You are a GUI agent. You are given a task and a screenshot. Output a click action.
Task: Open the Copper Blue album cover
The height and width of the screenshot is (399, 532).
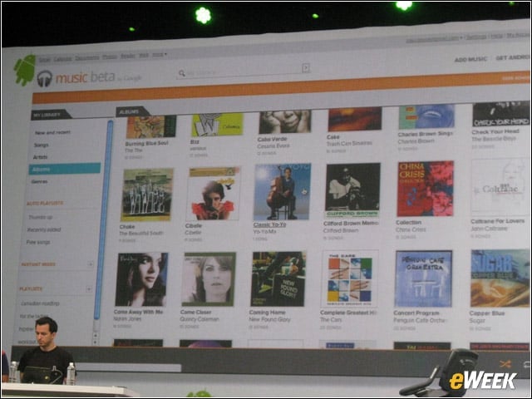(500, 278)
